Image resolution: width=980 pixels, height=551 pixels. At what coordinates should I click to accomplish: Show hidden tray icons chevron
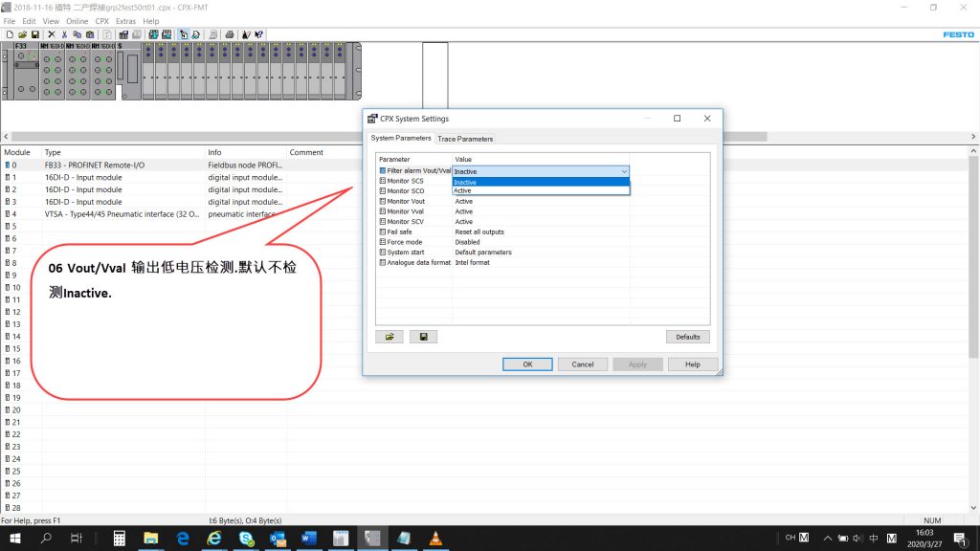828,538
